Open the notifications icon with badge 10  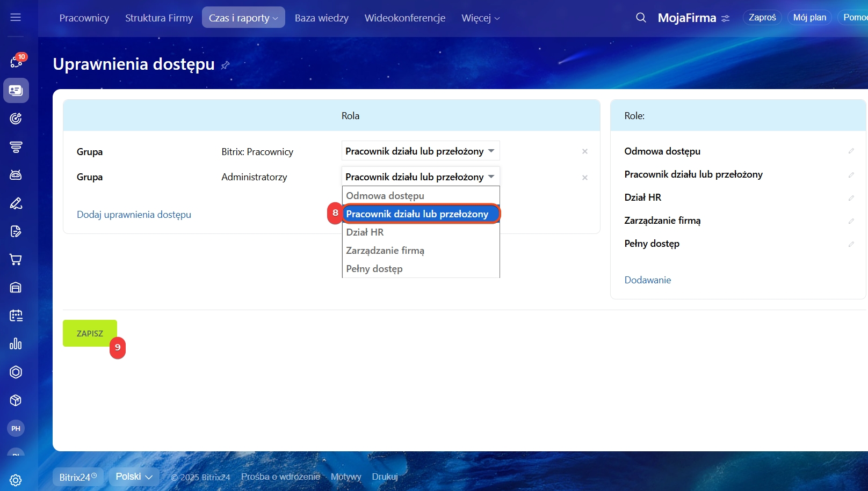pyautogui.click(x=16, y=62)
